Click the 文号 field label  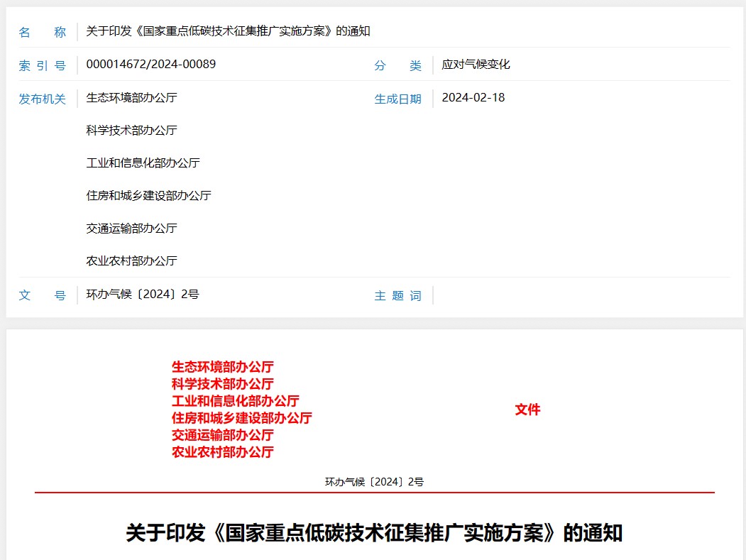click(42, 295)
